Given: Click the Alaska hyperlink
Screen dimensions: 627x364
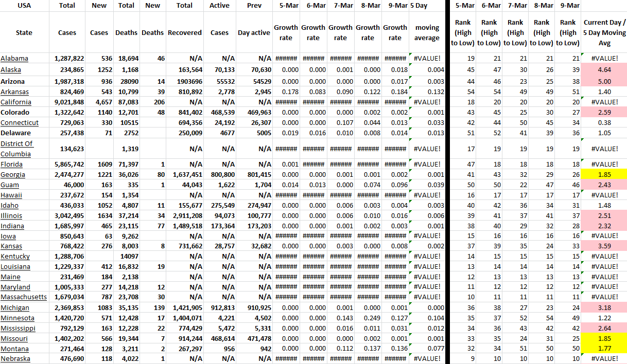Looking at the screenshot, I should click(11, 69).
